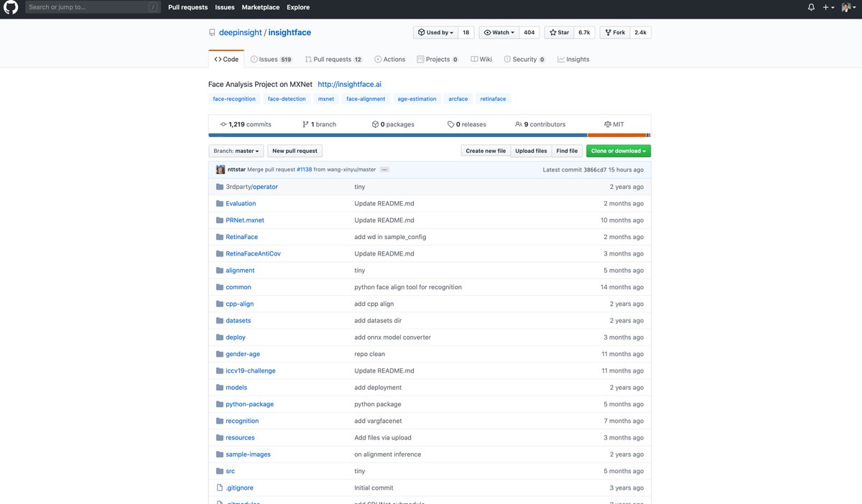
Task: Open the RetinaFaceAntiCov folder
Action: (x=253, y=253)
